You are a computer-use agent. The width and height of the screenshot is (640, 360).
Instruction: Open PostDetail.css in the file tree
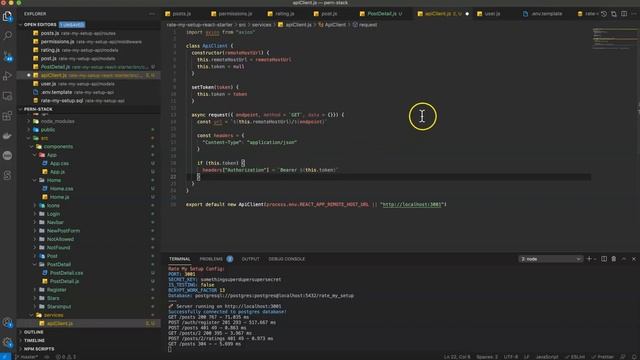pyautogui.click(x=66, y=273)
